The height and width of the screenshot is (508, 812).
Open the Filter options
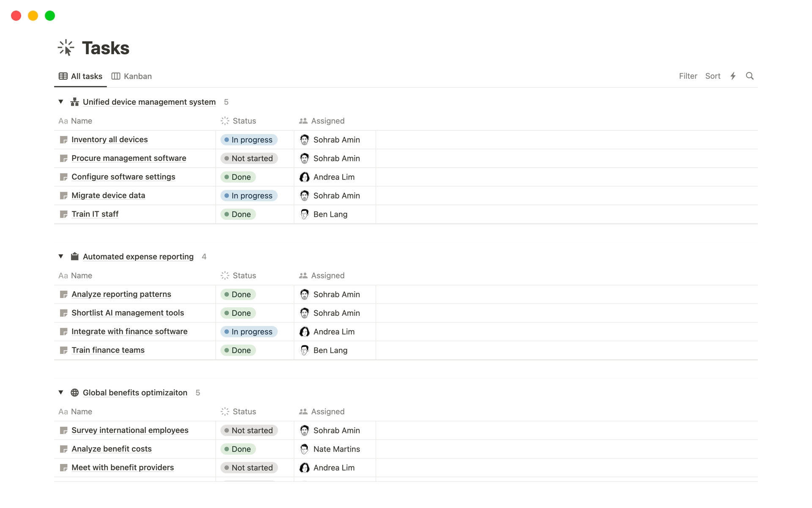688,76
